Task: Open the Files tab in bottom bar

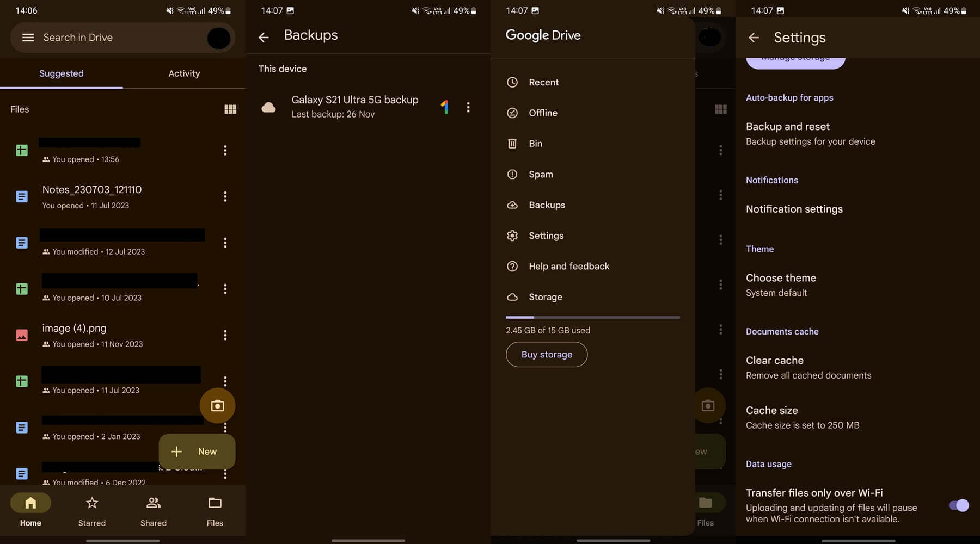Action: pos(215,510)
